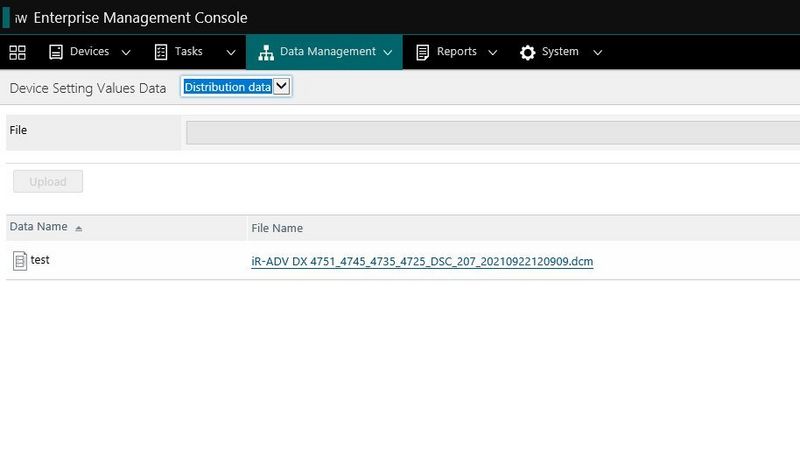Open the System menu label

pyautogui.click(x=560, y=52)
